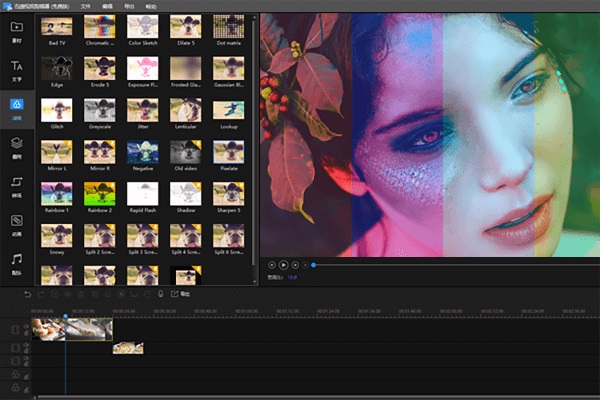Click the filter list vertical scrollbar
Screen dimensions: 600x400
(x=254, y=142)
